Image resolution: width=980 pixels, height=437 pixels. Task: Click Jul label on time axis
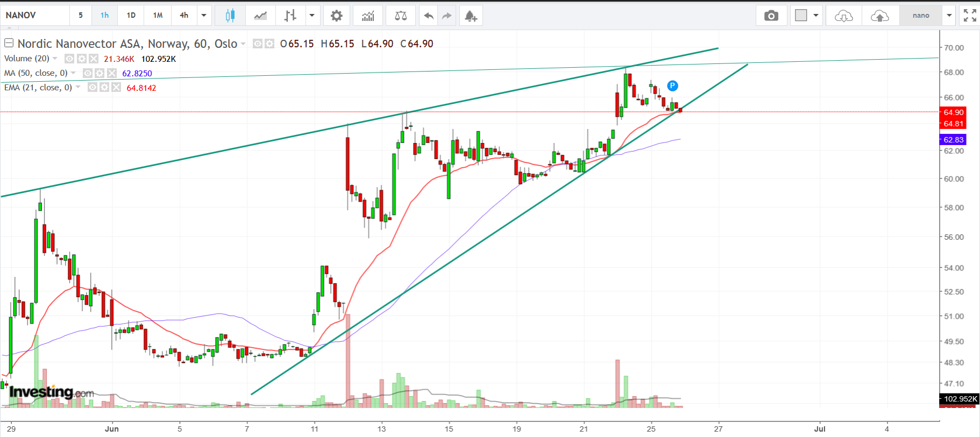click(x=820, y=429)
